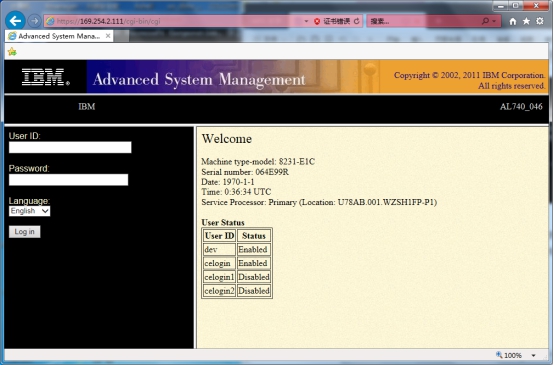Viewport: 554px width, 365px height.
Task: Open search provider dropdown arrow
Action: coord(494,21)
